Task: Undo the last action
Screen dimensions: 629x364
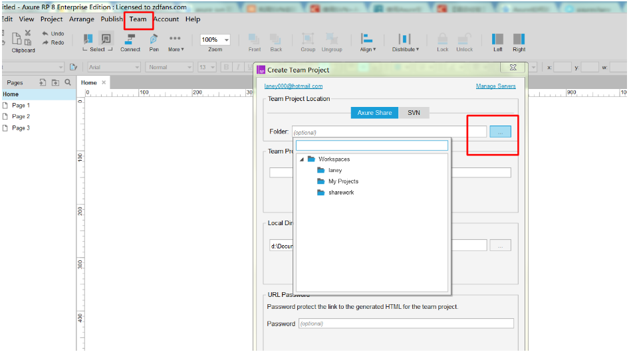Action: [53, 34]
